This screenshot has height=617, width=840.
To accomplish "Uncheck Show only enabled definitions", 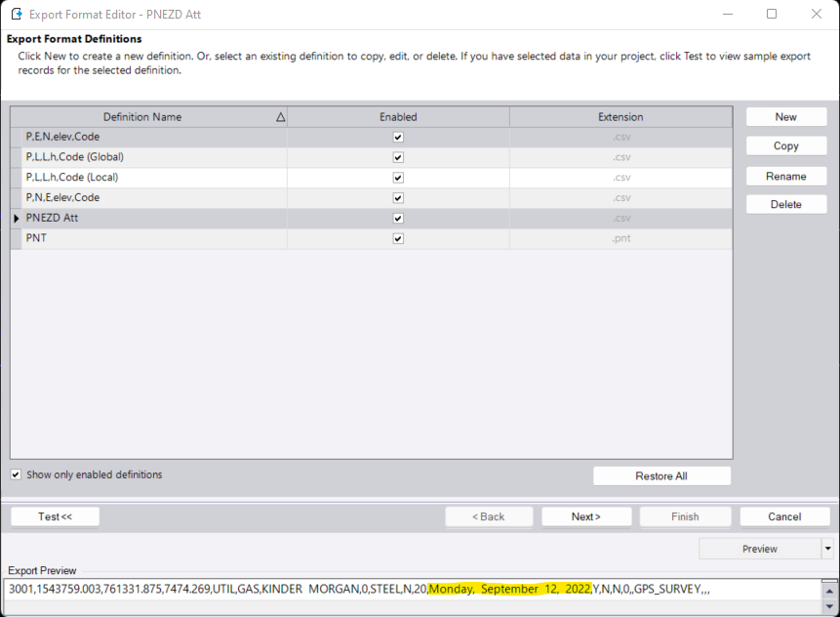I will (16, 473).
